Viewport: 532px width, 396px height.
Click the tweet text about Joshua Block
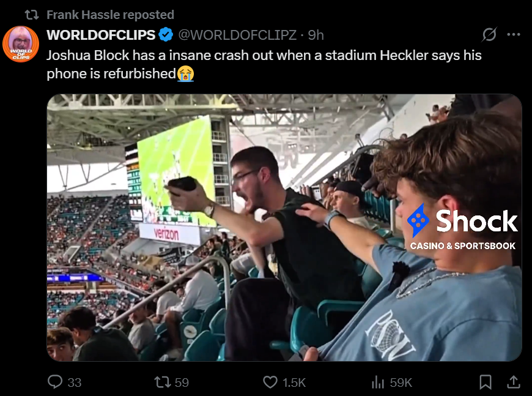[x=264, y=64]
